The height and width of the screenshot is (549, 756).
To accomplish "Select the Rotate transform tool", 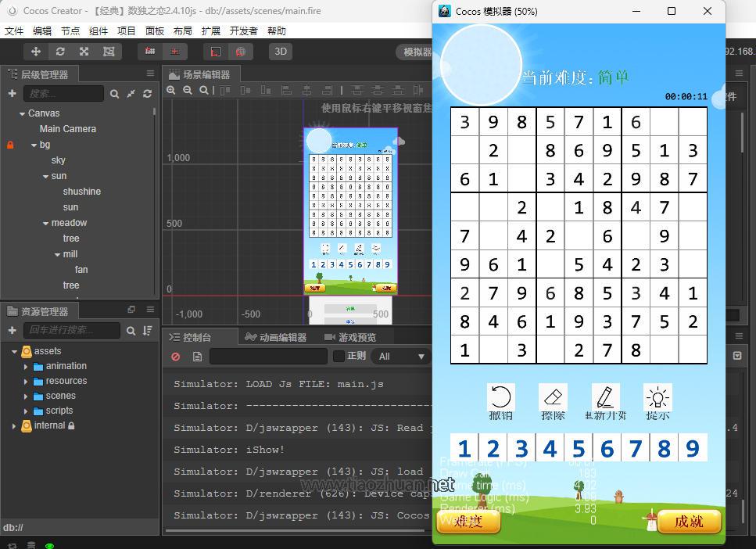I will 59,51.
